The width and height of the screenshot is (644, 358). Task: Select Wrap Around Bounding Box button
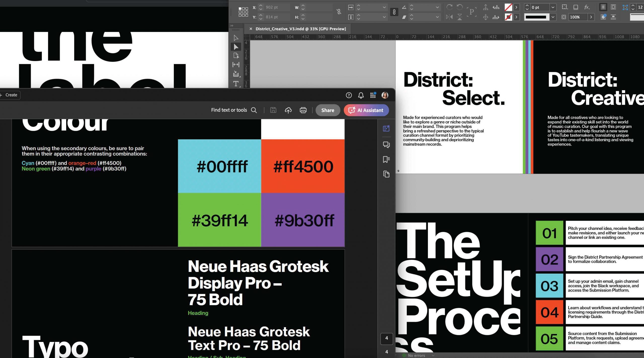(613, 7)
